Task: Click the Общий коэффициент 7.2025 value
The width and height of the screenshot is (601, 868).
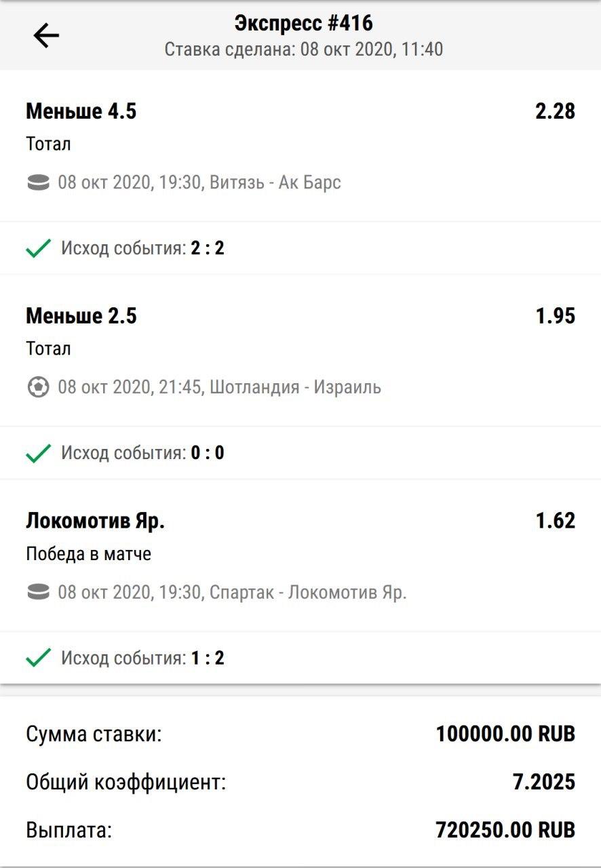Action: coord(544,782)
